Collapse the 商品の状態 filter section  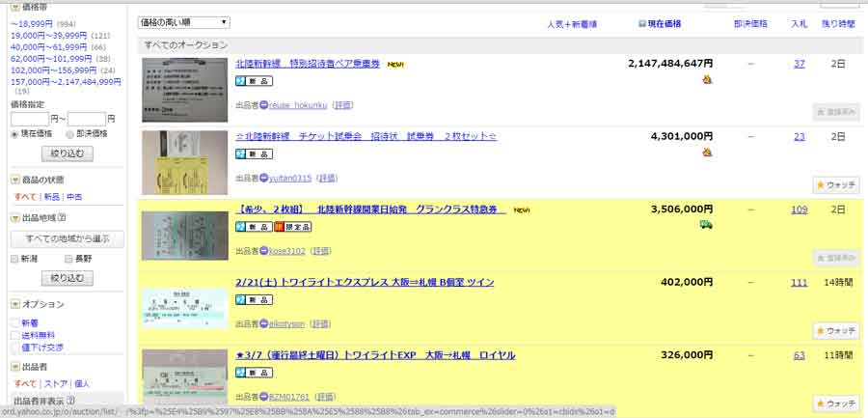tap(14, 180)
